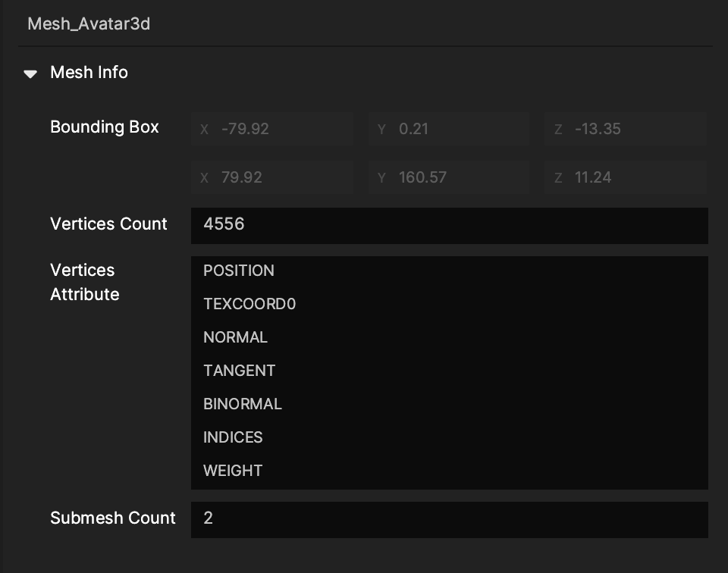Select the INDICES vertex attribute
This screenshot has height=573, width=728.
(x=233, y=437)
